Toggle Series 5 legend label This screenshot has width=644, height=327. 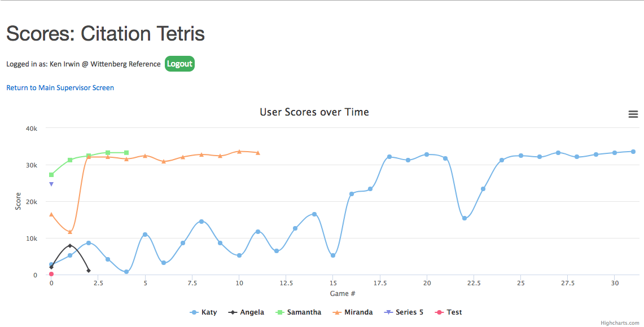click(x=409, y=312)
